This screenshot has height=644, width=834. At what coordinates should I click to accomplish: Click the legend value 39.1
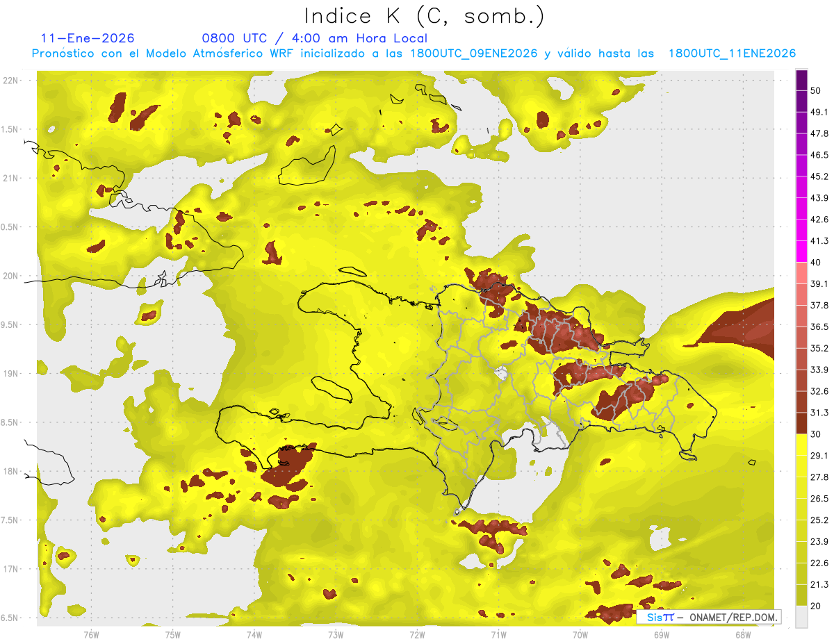coord(819,283)
